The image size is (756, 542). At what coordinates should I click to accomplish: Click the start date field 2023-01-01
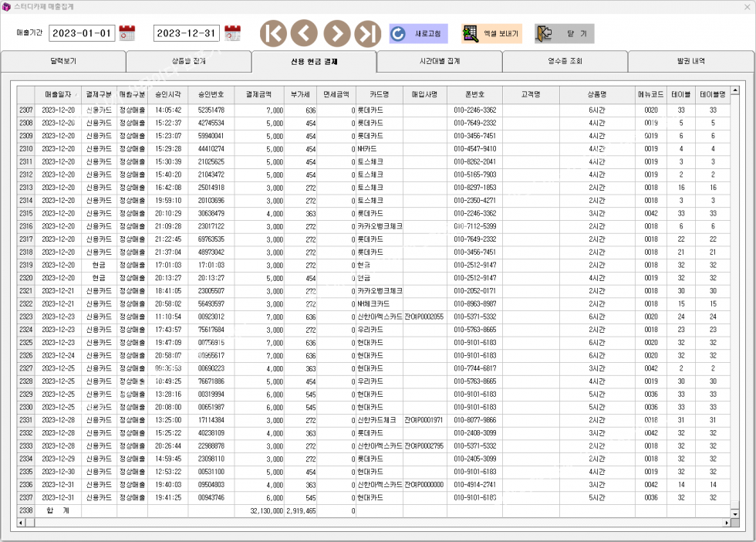(82, 33)
